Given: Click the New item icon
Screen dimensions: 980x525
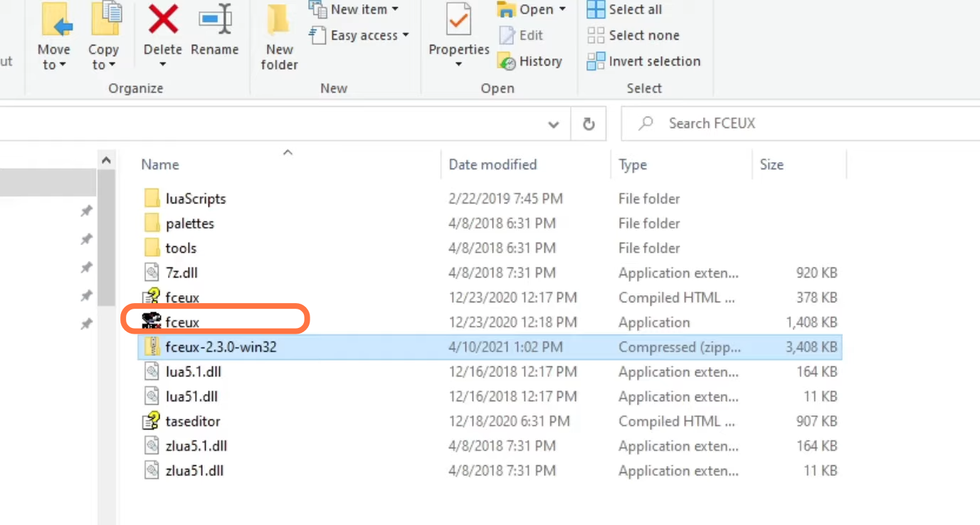Looking at the screenshot, I should click(x=317, y=9).
